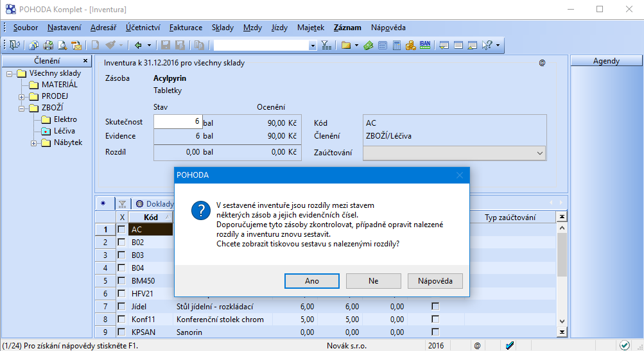644x351 pixels.
Task: Tick the X checkbox for row B02
Action: tap(121, 242)
